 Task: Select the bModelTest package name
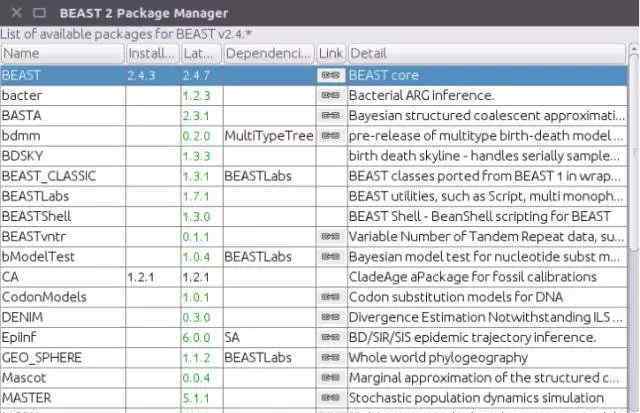[38, 257]
